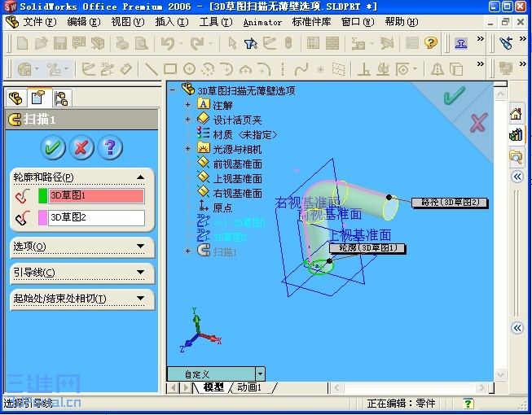Open the Animator menu

pos(262,22)
